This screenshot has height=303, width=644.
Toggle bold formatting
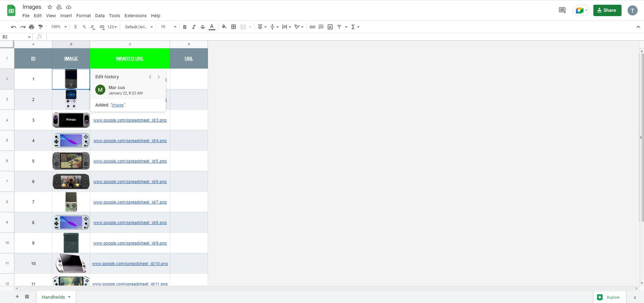184,27
